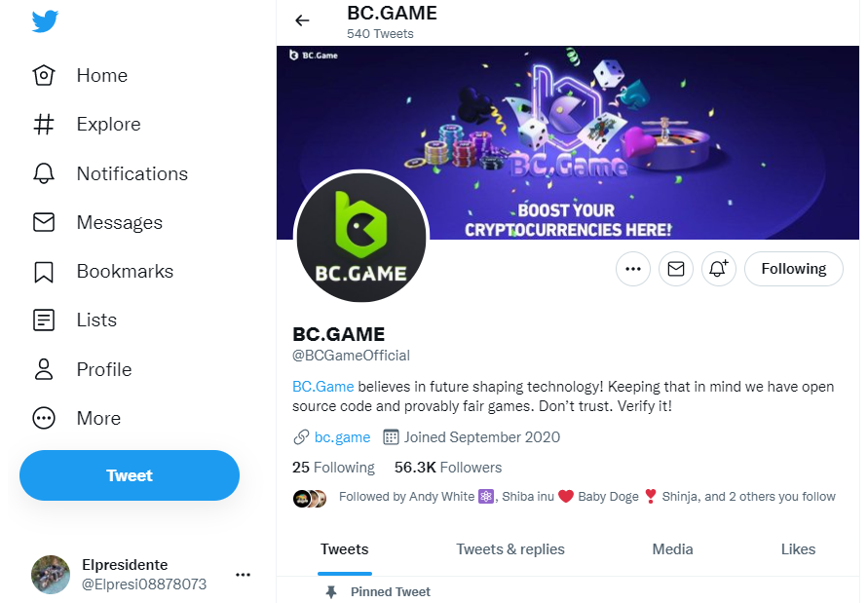
Task: Switch to the Media tab
Action: (672, 549)
